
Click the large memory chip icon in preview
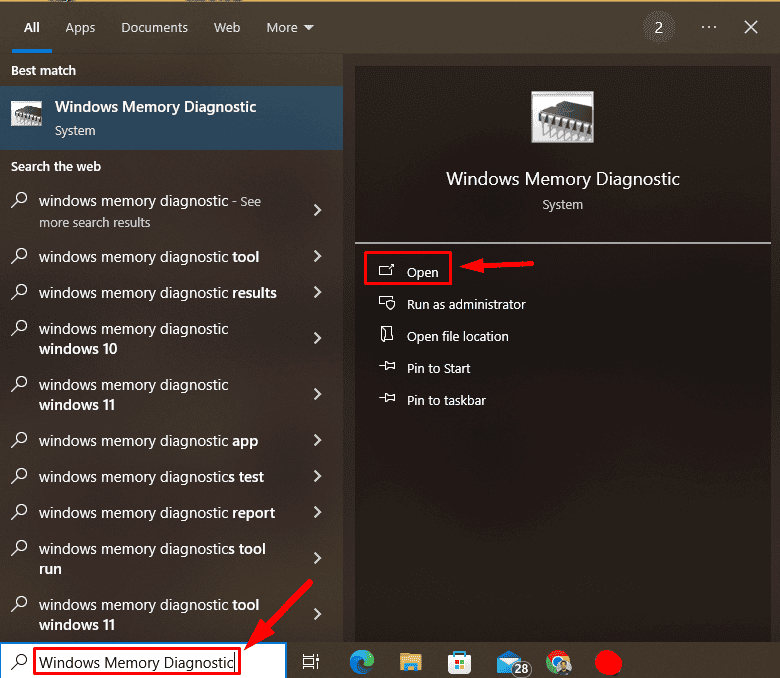click(x=562, y=117)
